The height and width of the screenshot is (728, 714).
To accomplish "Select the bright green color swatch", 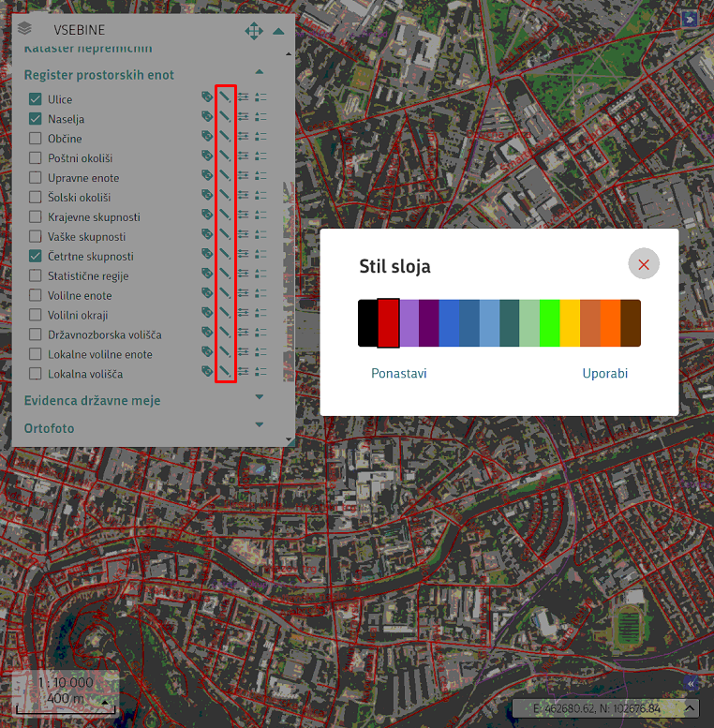I will 550,323.
